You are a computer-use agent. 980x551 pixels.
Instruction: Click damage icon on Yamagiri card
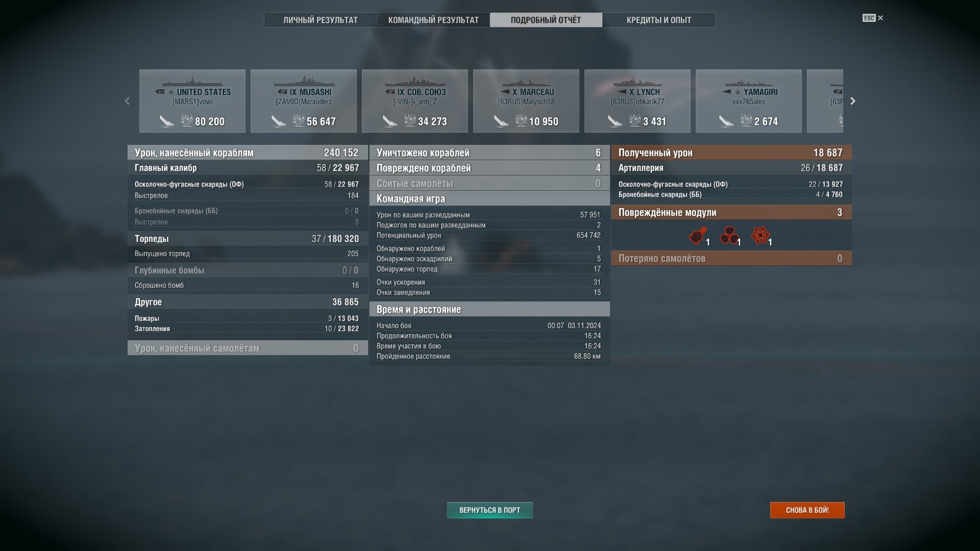pos(746,121)
